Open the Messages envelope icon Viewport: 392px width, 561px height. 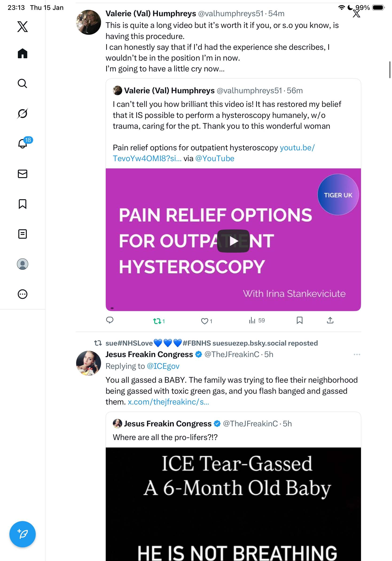click(x=23, y=174)
